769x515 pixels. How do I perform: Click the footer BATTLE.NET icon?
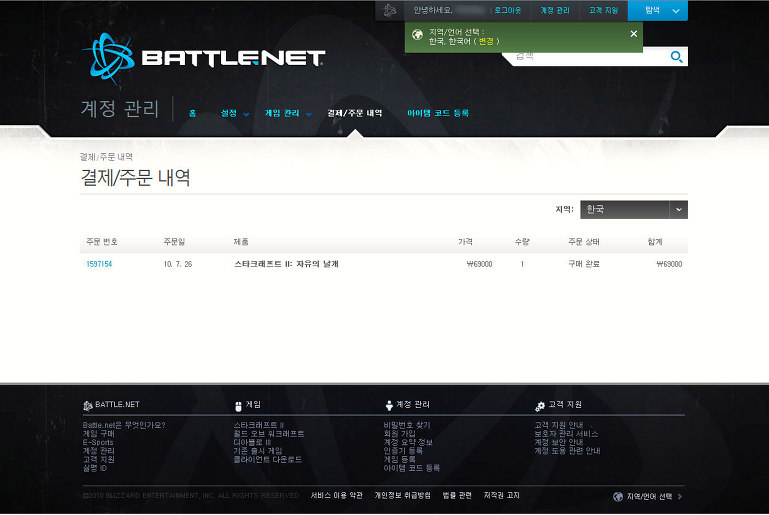coord(88,406)
